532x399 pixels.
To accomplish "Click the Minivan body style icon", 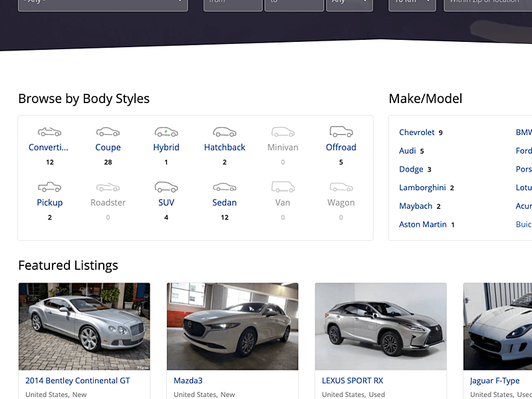I will click(x=283, y=132).
